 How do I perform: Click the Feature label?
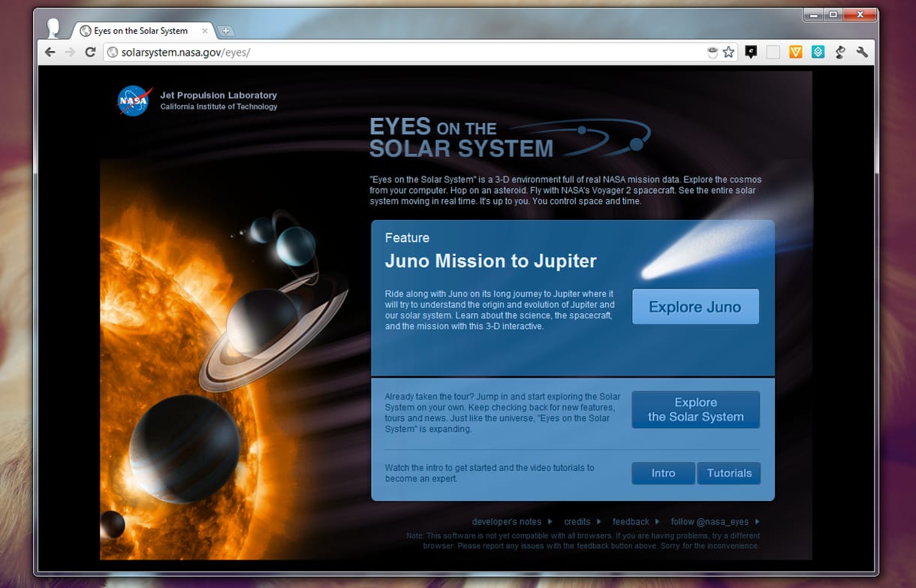point(407,237)
